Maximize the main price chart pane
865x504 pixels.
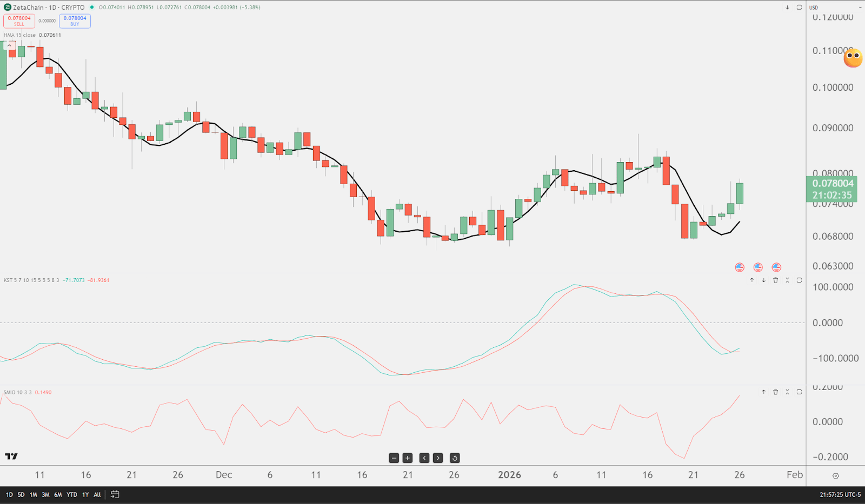pos(799,8)
